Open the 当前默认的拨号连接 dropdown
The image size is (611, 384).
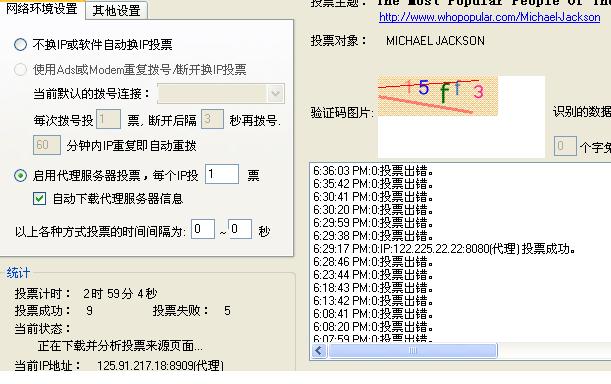click(275, 94)
